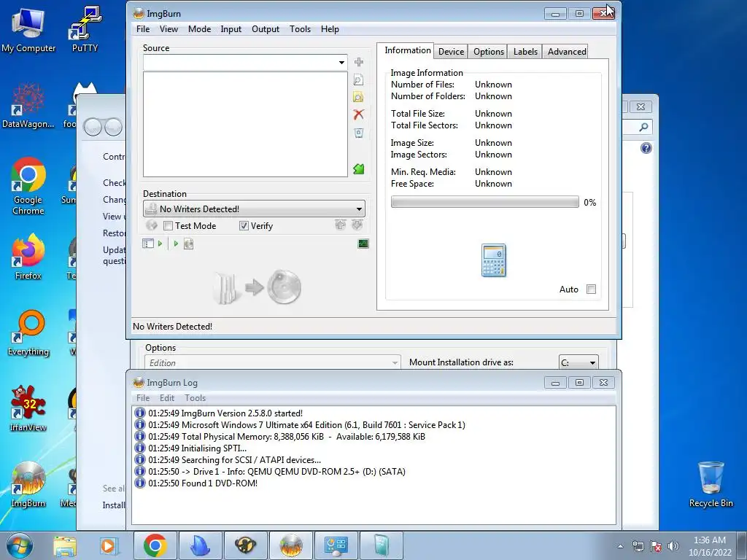Click the Google Chrome desktop shortcut
This screenshot has width=747, height=560.
pyautogui.click(x=28, y=186)
